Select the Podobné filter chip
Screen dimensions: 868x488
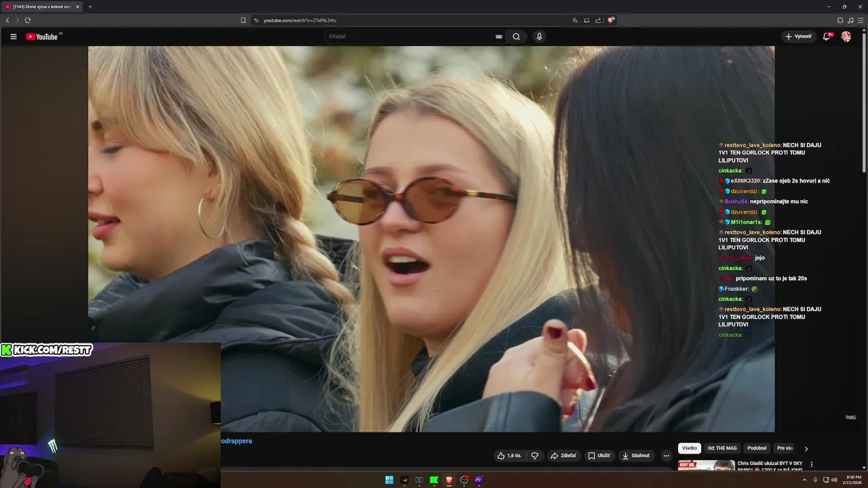[757, 448]
